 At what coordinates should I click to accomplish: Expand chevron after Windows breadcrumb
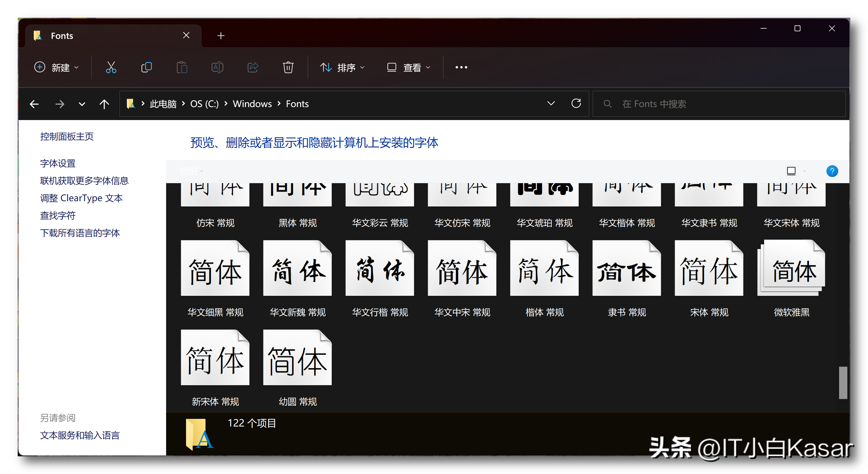tap(279, 104)
